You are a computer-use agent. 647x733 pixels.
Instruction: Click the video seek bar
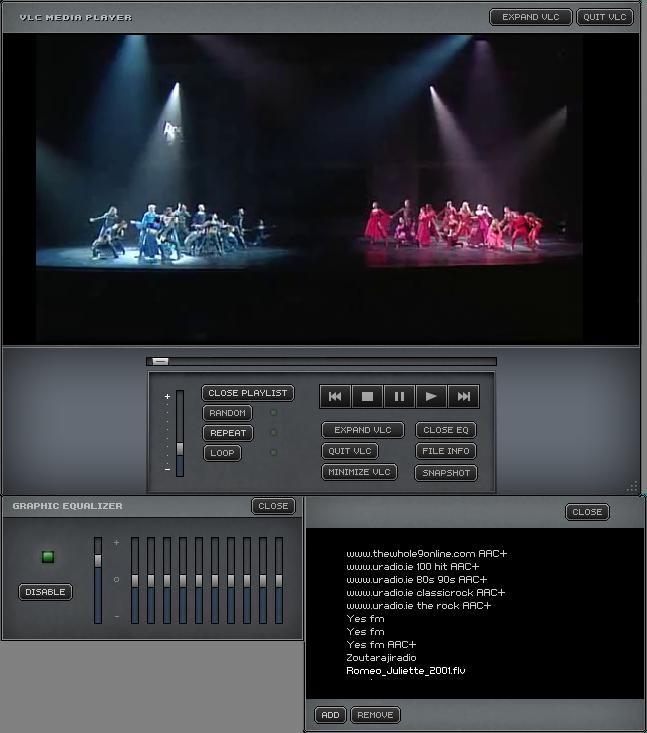[320, 362]
